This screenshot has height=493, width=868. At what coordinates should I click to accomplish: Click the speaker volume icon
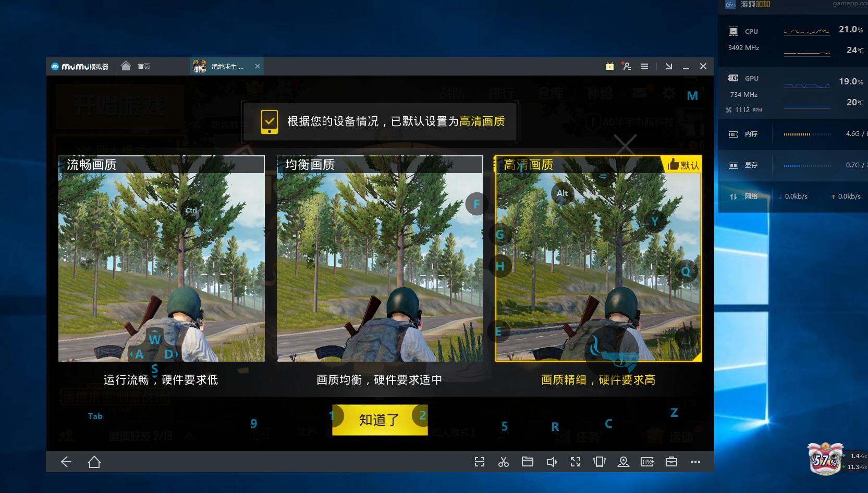552,462
